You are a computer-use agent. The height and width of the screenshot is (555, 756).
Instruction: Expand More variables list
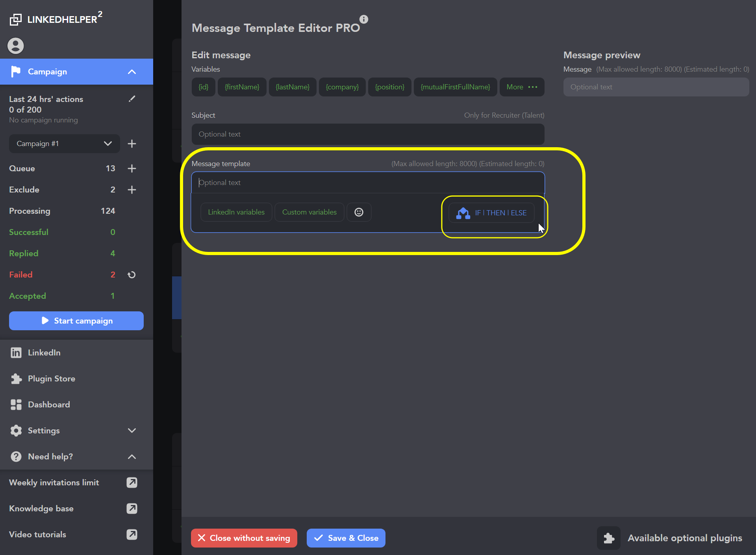click(522, 87)
